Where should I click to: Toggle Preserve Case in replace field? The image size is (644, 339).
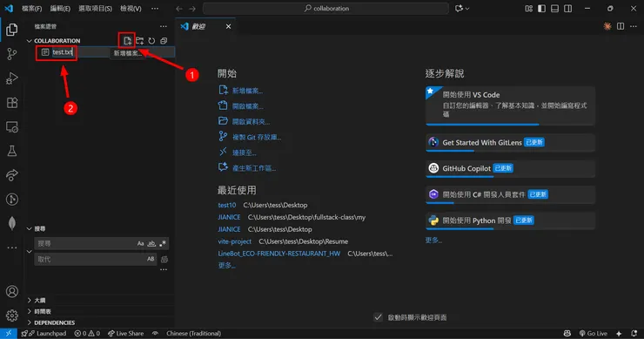tap(151, 259)
